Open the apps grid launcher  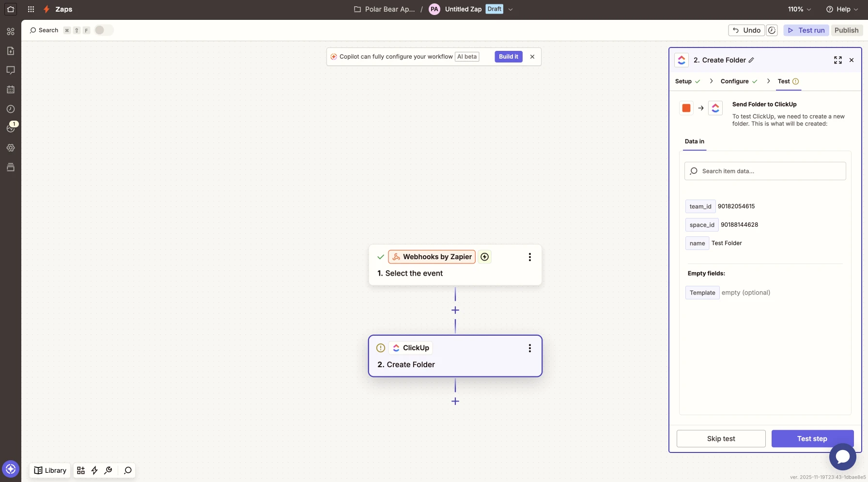pos(31,9)
